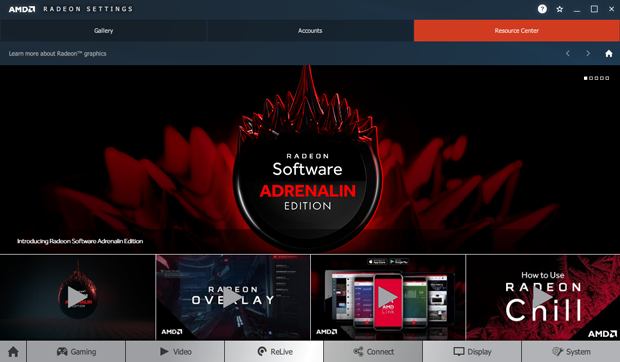Click the App Store badge
The height and width of the screenshot is (362, 620).
(x=377, y=262)
